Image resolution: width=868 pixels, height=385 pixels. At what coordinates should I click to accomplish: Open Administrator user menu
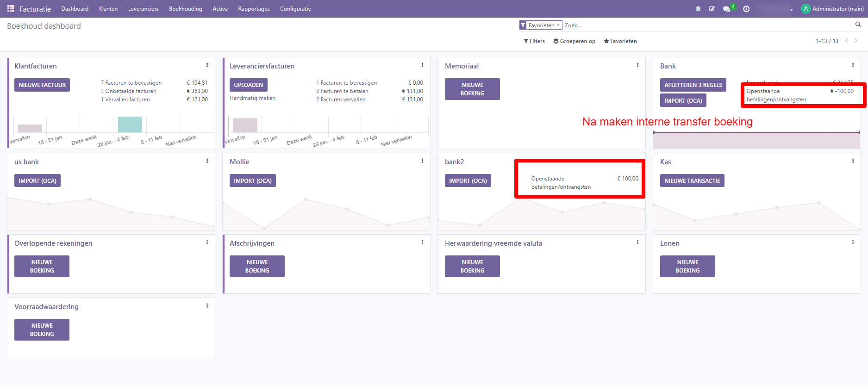point(832,9)
